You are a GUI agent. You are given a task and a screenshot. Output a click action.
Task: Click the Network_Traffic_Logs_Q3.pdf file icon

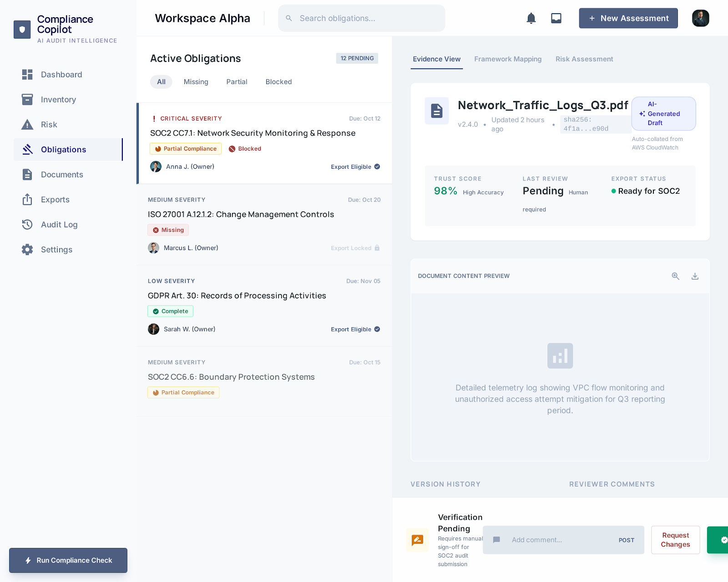[x=437, y=110]
